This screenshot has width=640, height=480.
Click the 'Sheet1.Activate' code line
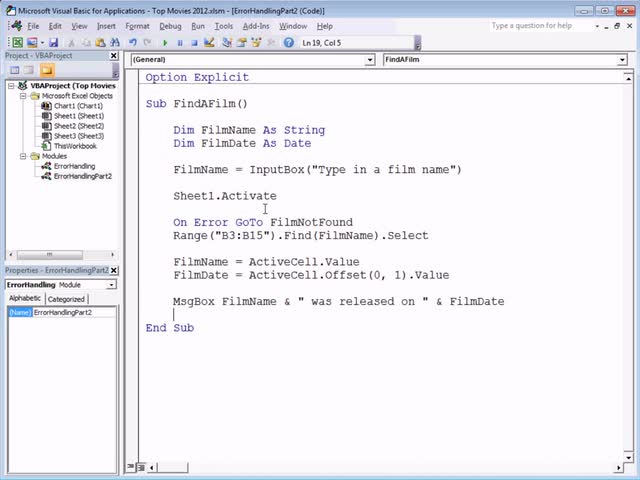pyautogui.click(x=225, y=196)
